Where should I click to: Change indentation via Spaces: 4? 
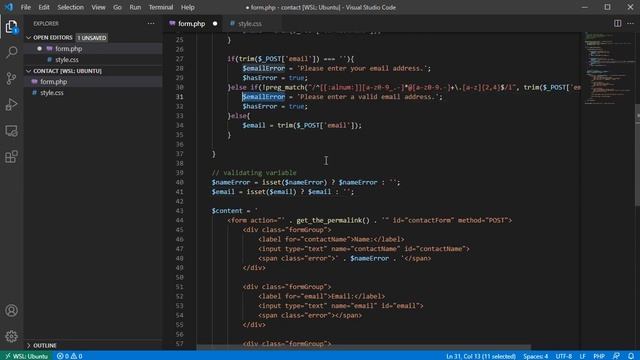tap(536, 356)
